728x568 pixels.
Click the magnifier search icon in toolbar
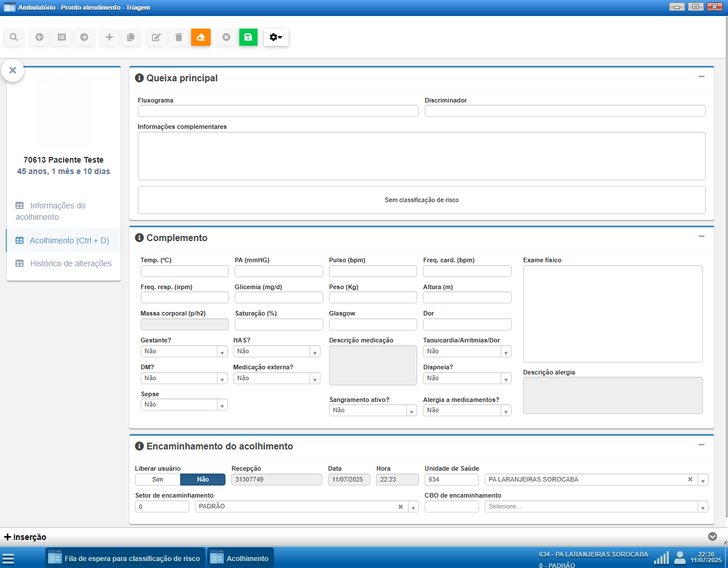[x=14, y=37]
